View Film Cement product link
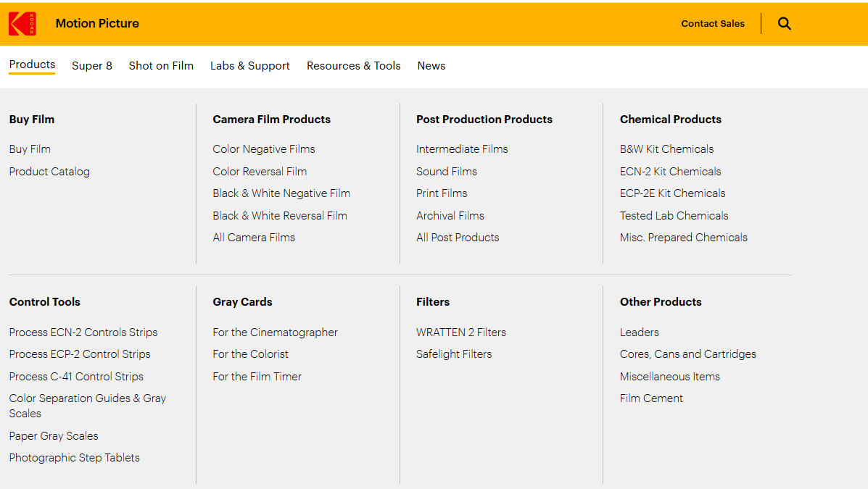Viewport: 868px width, 489px height. coord(651,398)
